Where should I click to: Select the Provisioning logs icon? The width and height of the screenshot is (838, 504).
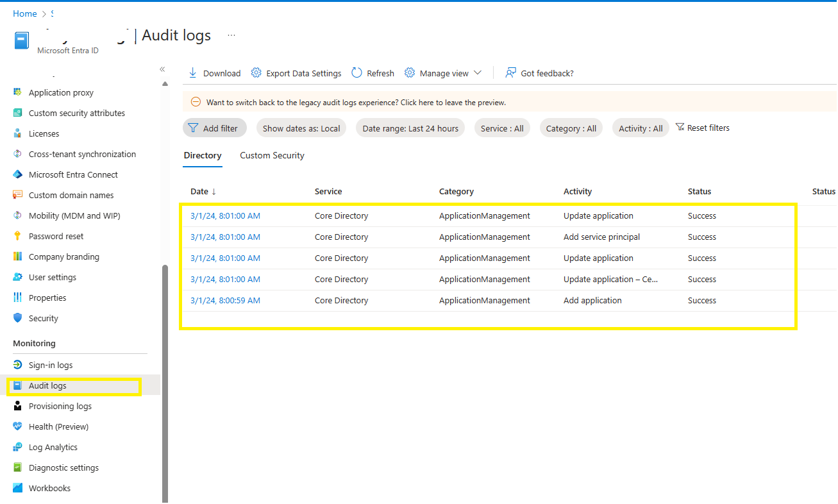(x=19, y=405)
